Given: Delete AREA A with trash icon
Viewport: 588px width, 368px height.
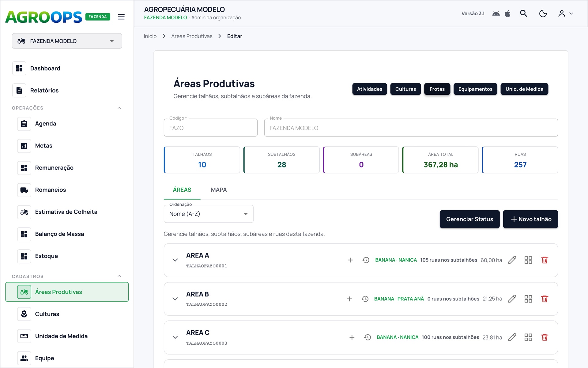Looking at the screenshot, I should pos(545,260).
